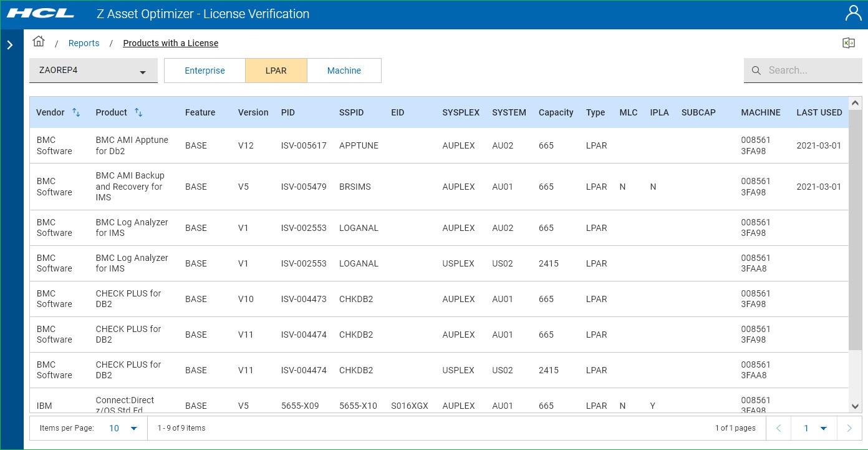Switch to the Machine tab
This screenshot has height=450, width=868.
(344, 71)
